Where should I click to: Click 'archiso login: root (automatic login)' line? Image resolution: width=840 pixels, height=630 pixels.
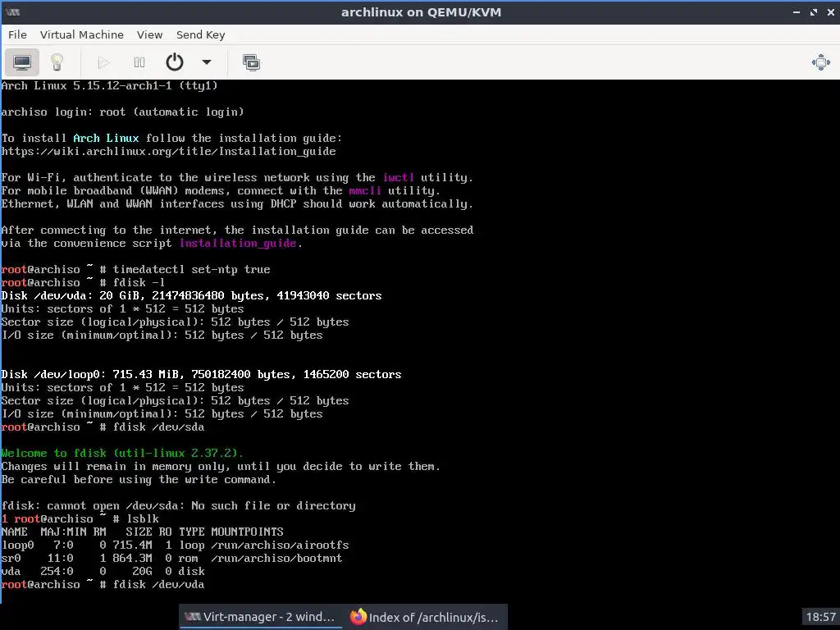[123, 112]
